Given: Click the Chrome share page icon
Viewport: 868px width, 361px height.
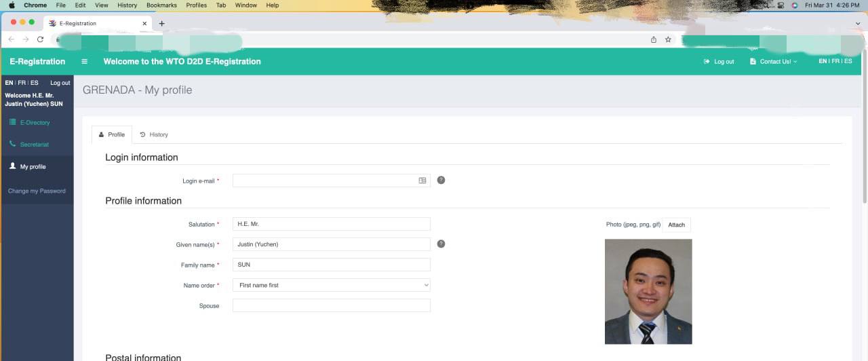Looking at the screenshot, I should (x=654, y=39).
